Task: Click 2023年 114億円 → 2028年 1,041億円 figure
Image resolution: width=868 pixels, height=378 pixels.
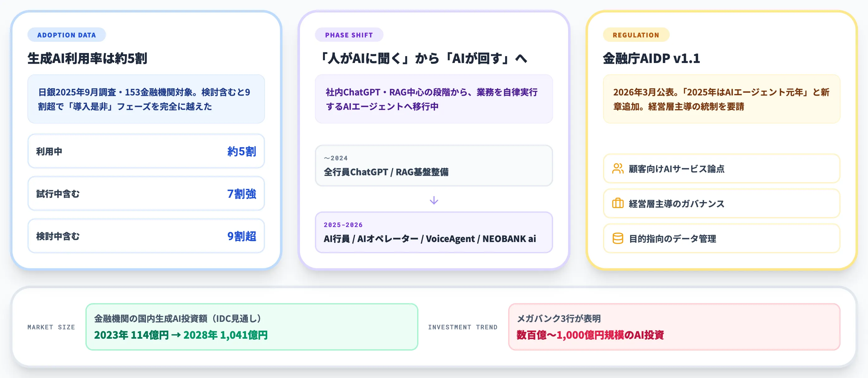Action: pyautogui.click(x=181, y=335)
